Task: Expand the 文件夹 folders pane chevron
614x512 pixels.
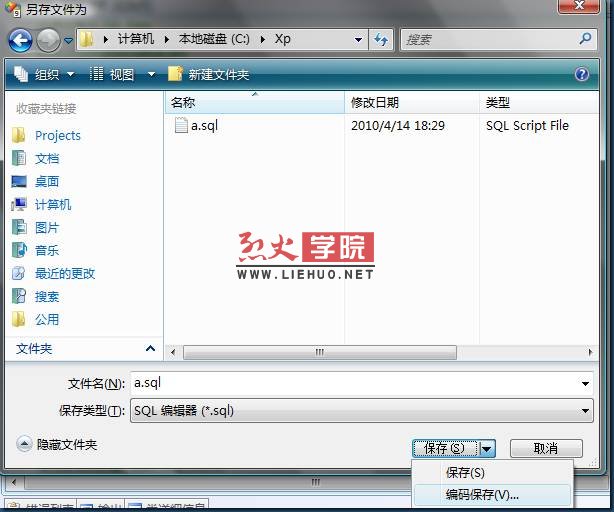Action: pos(150,348)
